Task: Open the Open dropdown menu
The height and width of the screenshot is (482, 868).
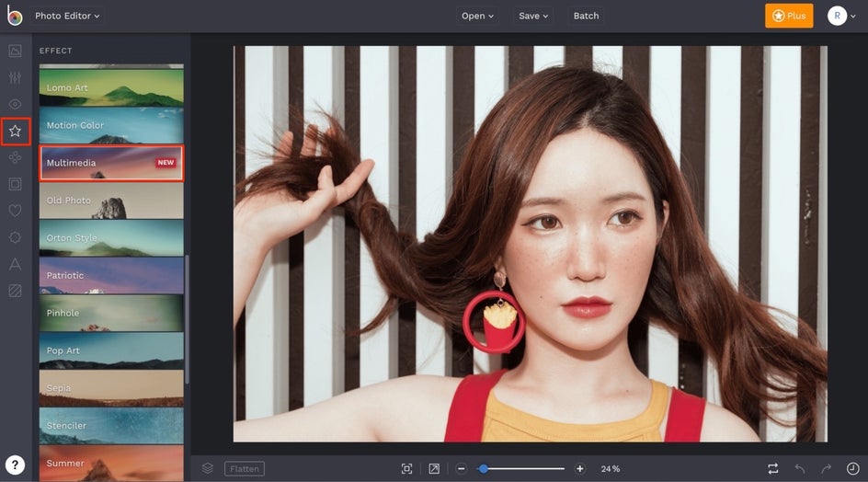Action: [477, 16]
